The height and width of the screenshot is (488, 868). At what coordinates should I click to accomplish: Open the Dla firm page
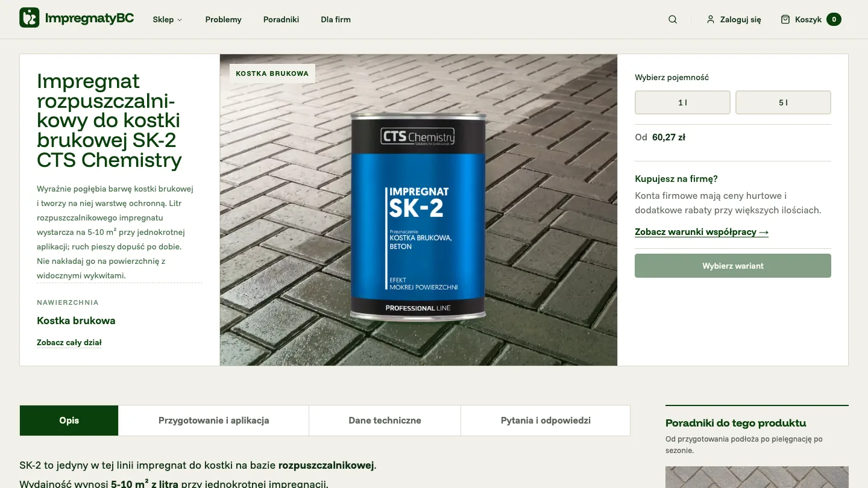(x=336, y=19)
